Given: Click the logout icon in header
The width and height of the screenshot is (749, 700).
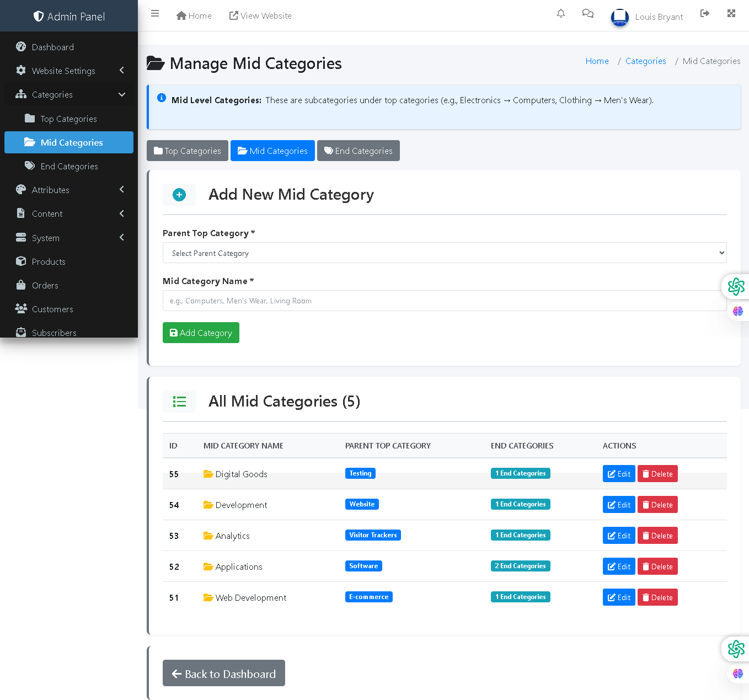Looking at the screenshot, I should tap(705, 14).
